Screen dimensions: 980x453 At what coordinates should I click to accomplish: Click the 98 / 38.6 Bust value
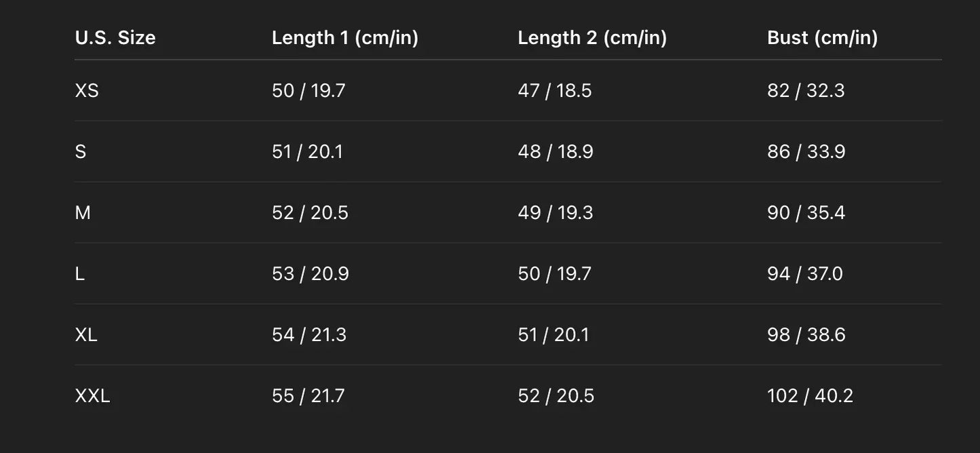[x=806, y=334]
